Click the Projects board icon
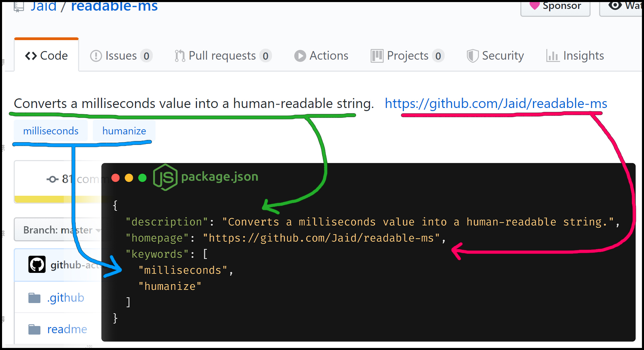Image resolution: width=644 pixels, height=350 pixels. click(x=377, y=56)
